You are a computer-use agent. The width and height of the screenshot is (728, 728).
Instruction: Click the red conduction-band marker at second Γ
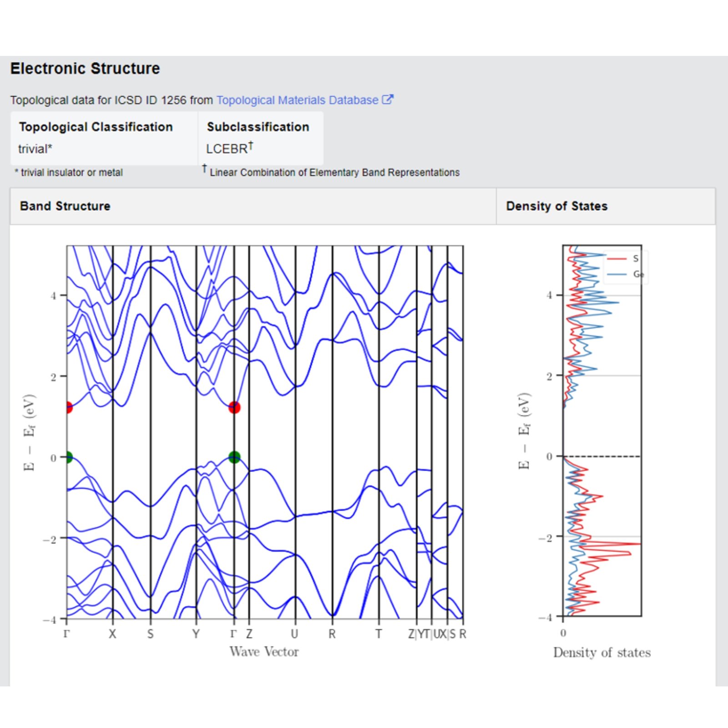click(234, 407)
